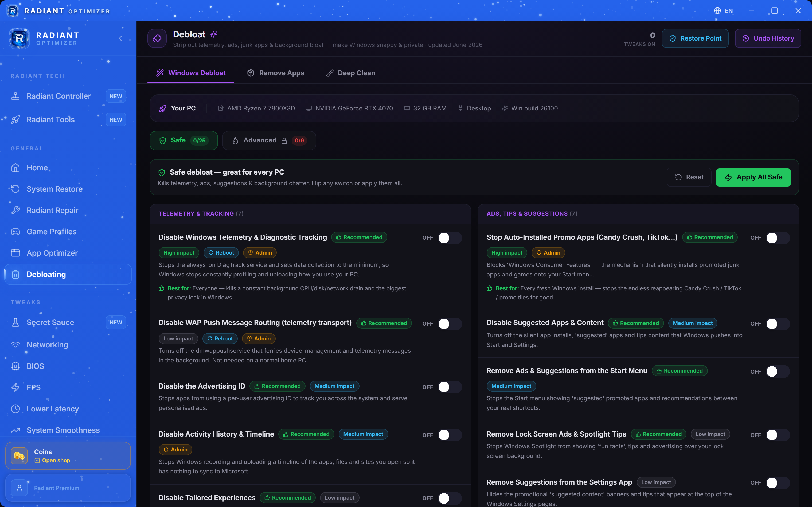Image resolution: width=812 pixels, height=507 pixels.
Task: Toggle Disable Windows Telemetry & Diagnostic Tracking
Action: (450, 238)
